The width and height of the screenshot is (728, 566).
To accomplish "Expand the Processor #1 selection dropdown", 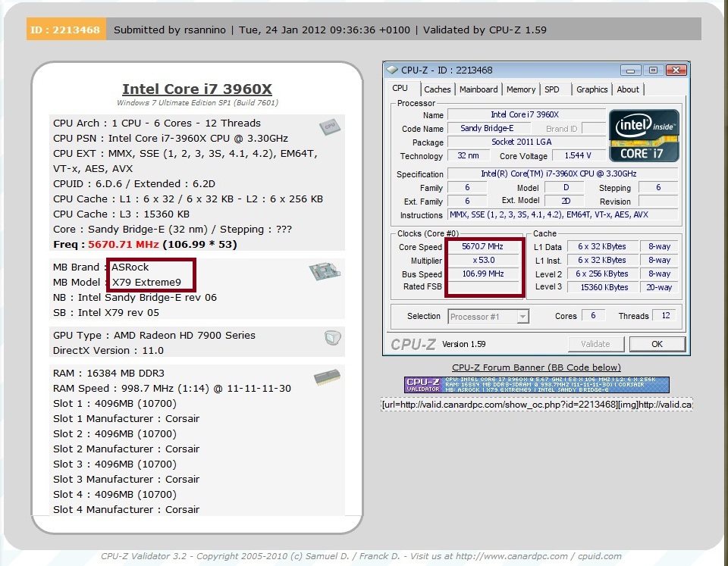I will click(522, 317).
